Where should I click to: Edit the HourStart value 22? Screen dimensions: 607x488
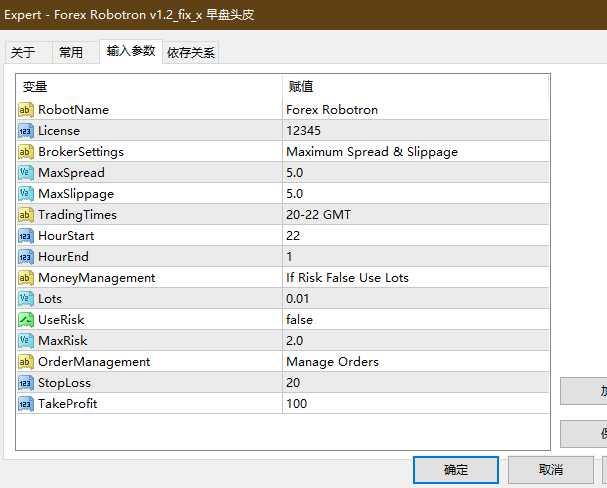click(x=293, y=236)
